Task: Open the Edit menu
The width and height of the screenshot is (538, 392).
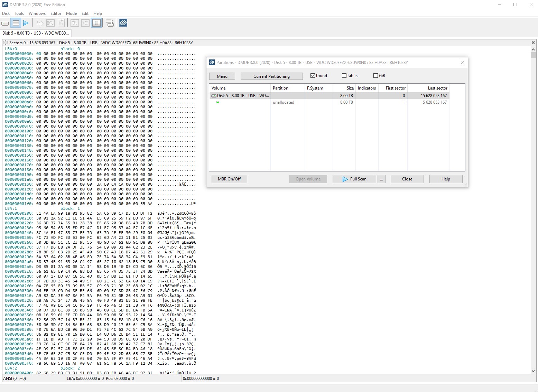Action: [x=85, y=13]
